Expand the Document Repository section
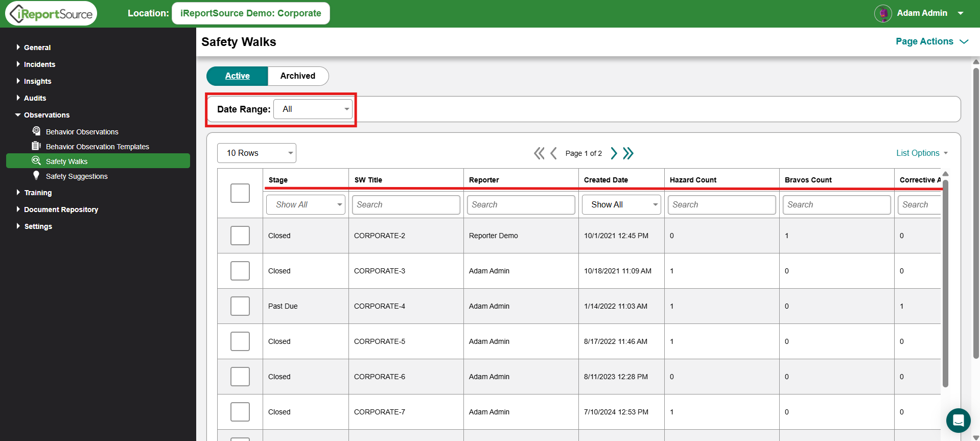Screen dimensions: 980x441 click(x=57, y=210)
